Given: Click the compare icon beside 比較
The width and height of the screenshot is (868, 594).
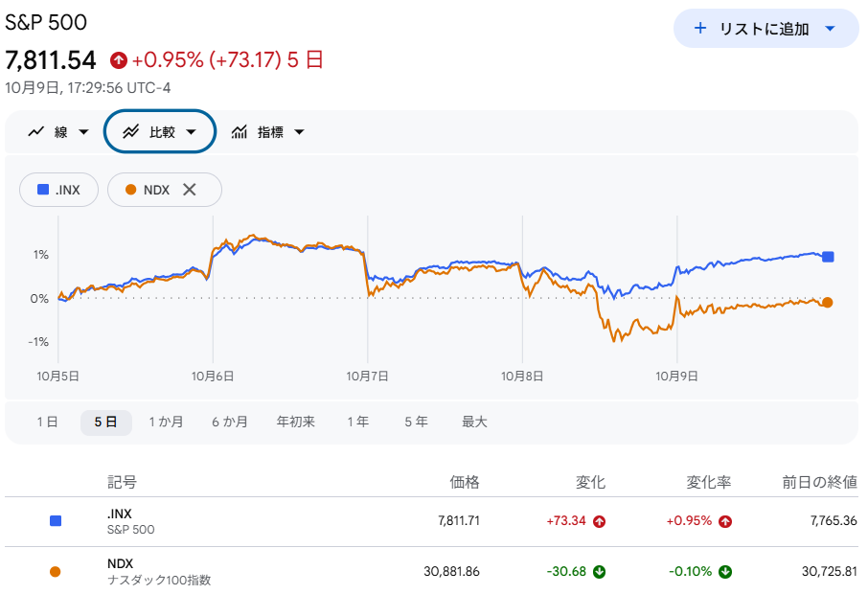Looking at the screenshot, I should (130, 132).
